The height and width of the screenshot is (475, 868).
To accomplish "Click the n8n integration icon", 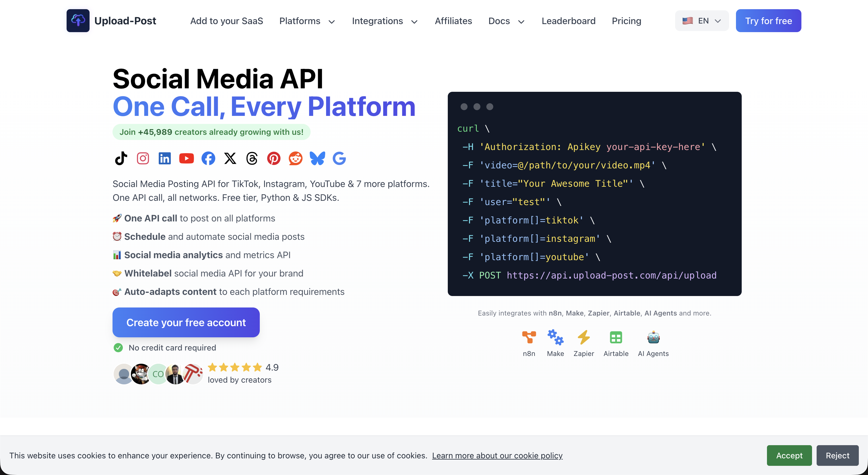I will [529, 337].
